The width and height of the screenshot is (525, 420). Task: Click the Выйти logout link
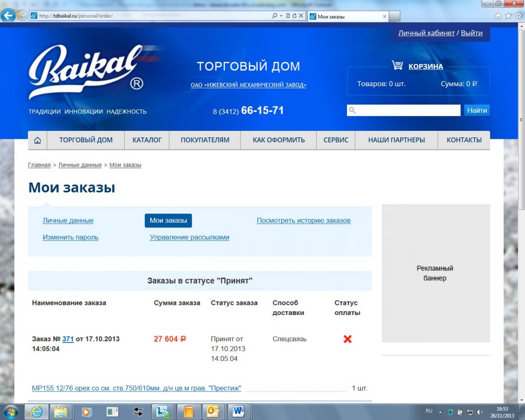472,33
